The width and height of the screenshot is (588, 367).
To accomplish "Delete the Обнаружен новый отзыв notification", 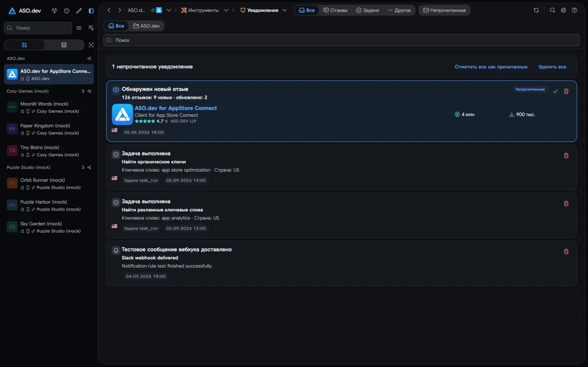I will [566, 91].
